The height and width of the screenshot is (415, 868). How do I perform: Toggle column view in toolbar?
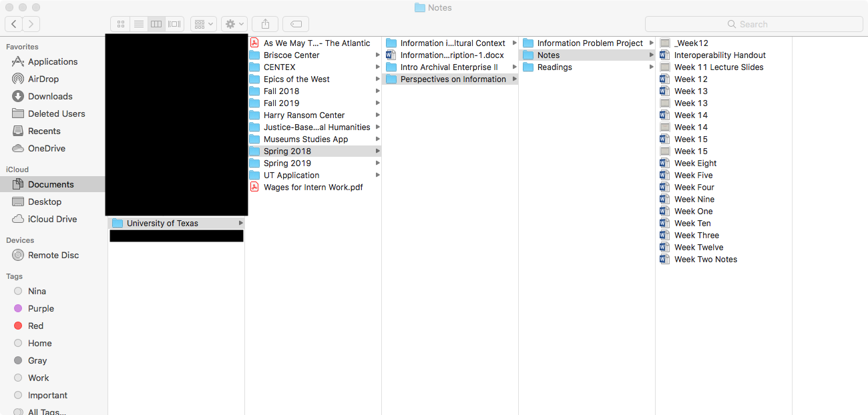click(157, 24)
